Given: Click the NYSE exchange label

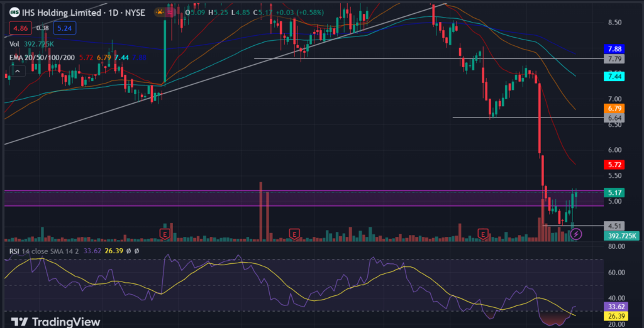Looking at the screenshot, I should click(136, 13).
